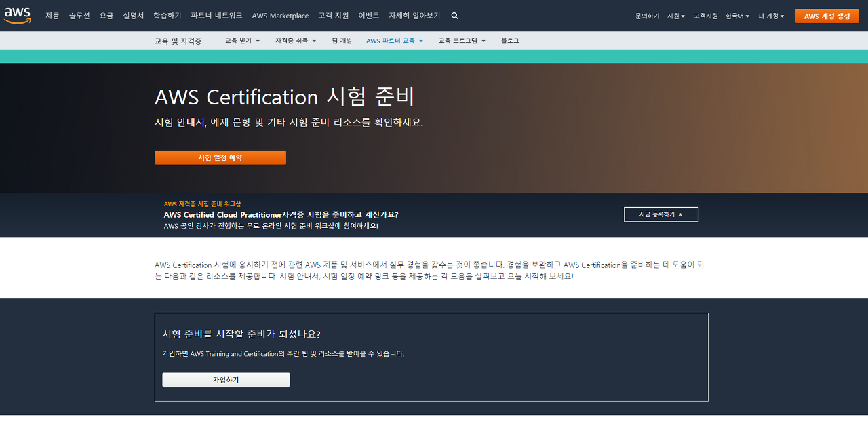The width and height of the screenshot is (868, 428).
Task: Go to AWS Marketplace
Action: (x=280, y=16)
